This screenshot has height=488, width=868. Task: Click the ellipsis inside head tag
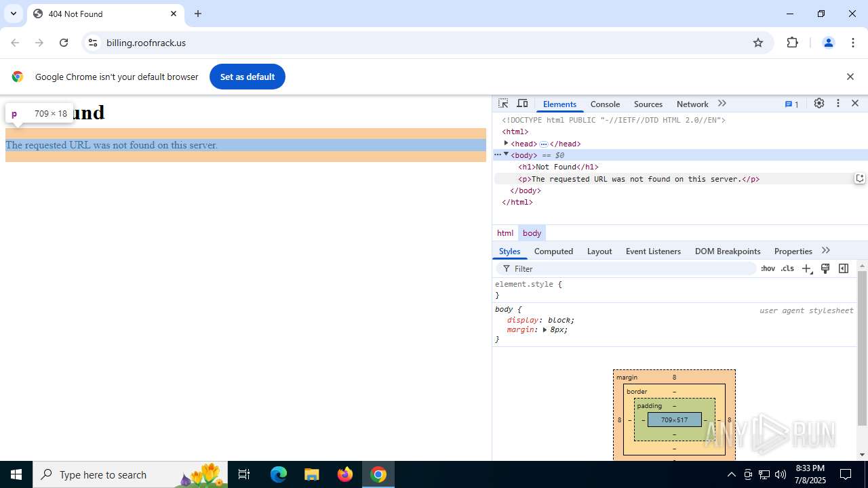pyautogui.click(x=543, y=144)
